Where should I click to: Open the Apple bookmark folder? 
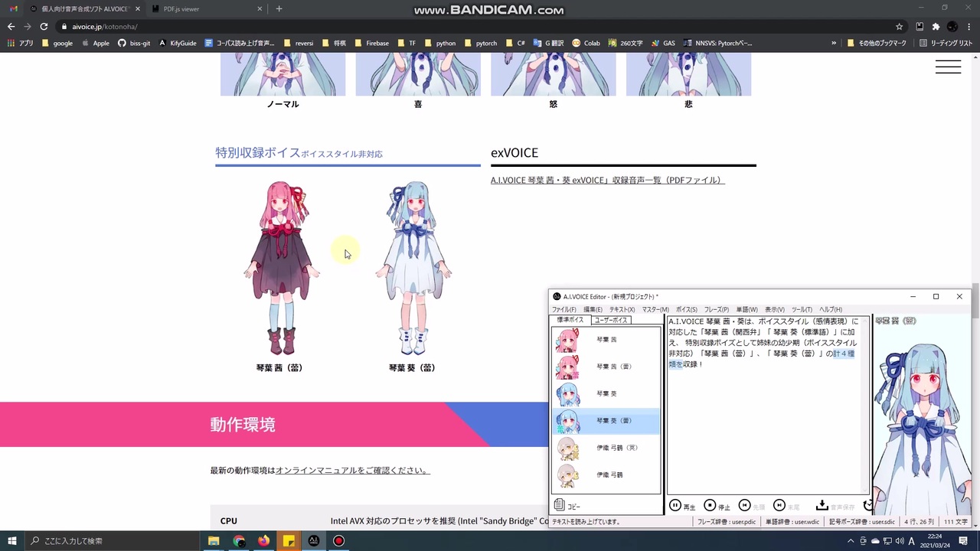[x=96, y=44]
